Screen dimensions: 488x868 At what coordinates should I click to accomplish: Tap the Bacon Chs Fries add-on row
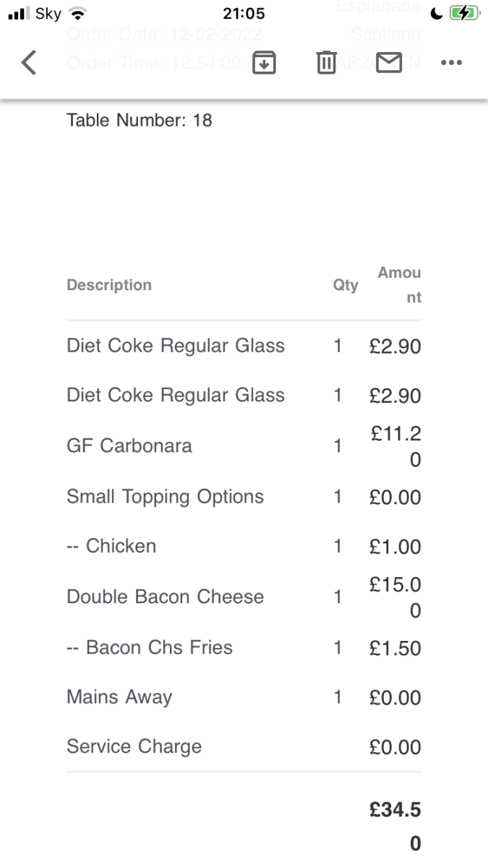150,647
